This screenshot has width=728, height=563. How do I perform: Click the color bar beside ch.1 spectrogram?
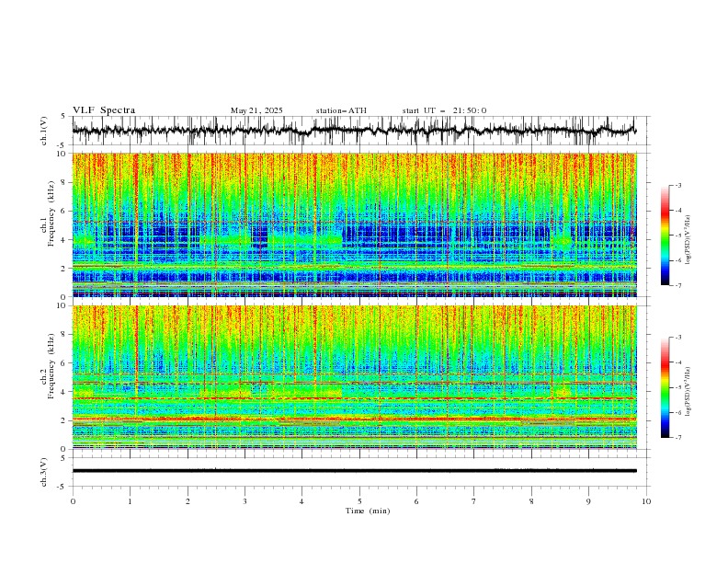tap(665, 236)
